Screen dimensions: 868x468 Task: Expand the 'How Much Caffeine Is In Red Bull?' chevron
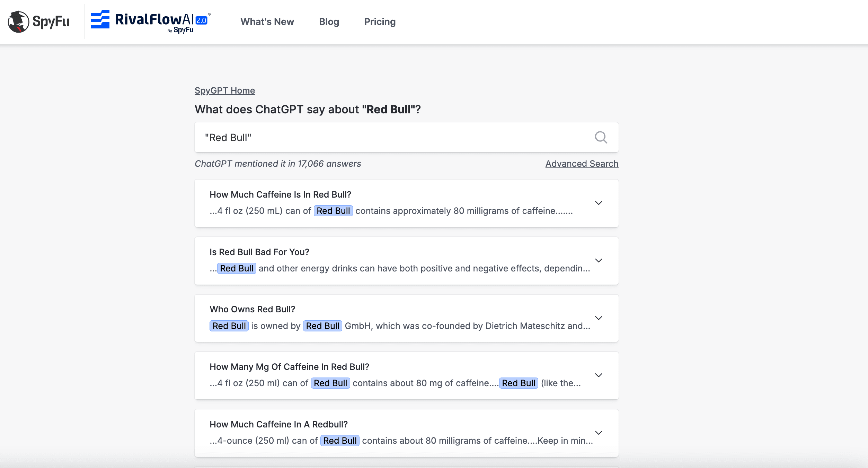pos(598,203)
